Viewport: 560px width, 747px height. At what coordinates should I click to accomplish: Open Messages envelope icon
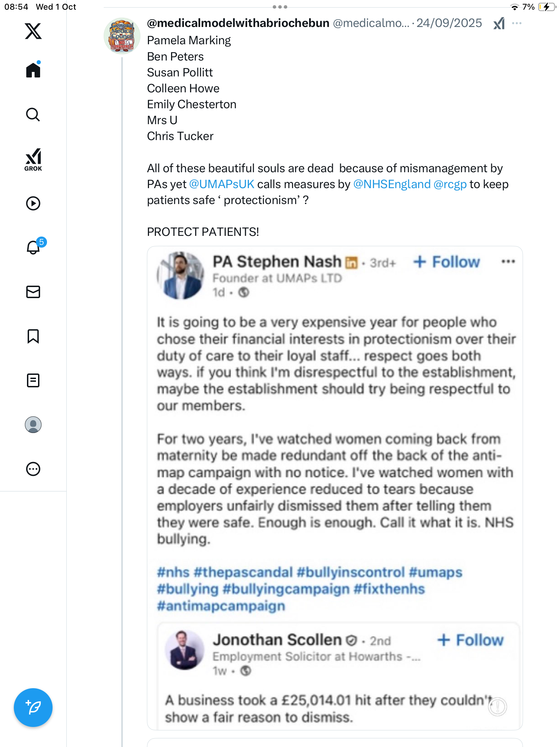(x=33, y=292)
